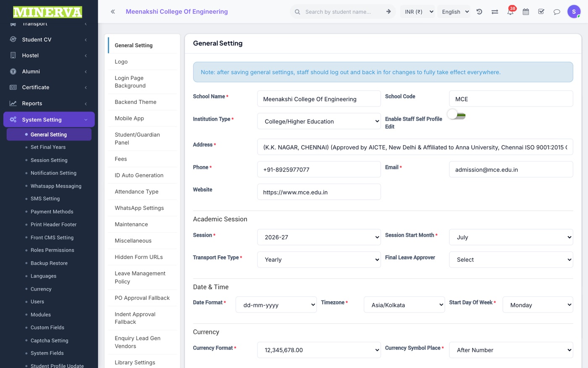Open the Hidden Form URLs tab
This screenshot has height=368, width=588.
[x=142, y=257]
